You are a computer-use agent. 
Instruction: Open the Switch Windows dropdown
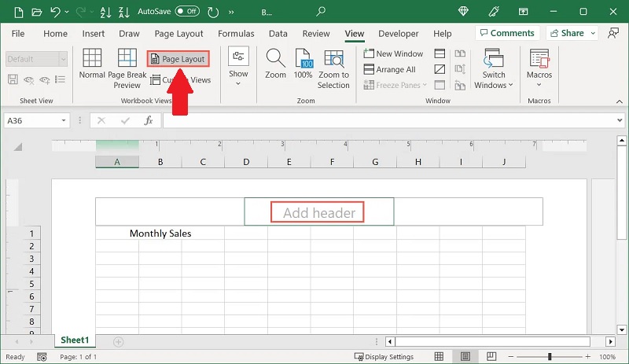click(x=494, y=68)
